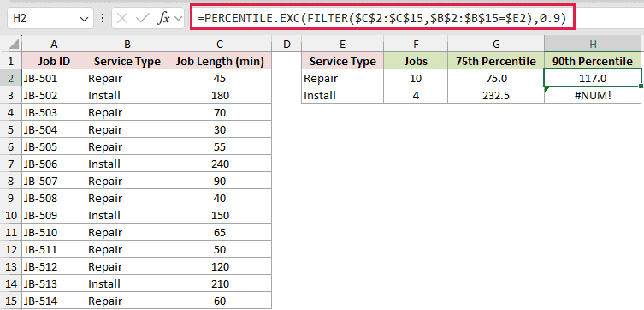Screen dimensions: 644x310
Task: Click the Jobs count cell showing 4
Action: (416, 95)
